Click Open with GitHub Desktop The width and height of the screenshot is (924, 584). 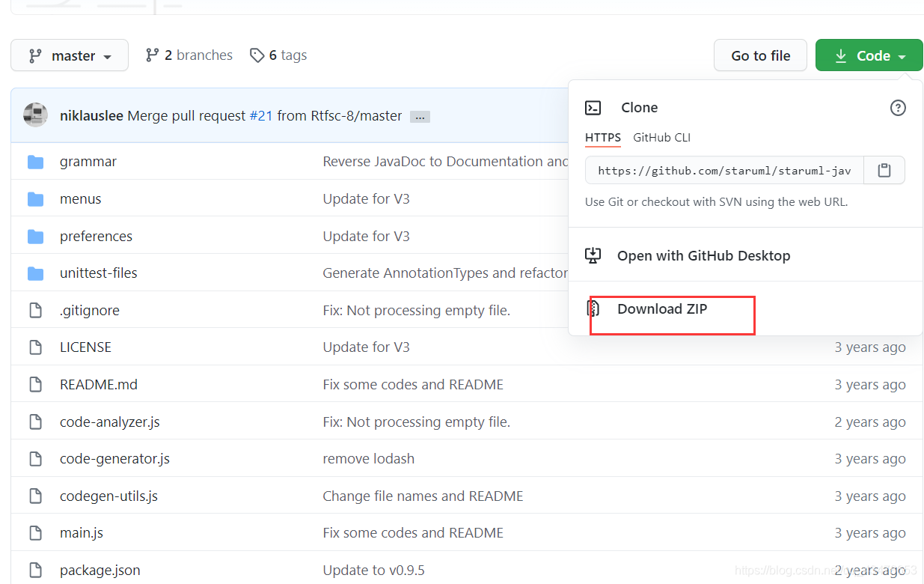pos(703,255)
